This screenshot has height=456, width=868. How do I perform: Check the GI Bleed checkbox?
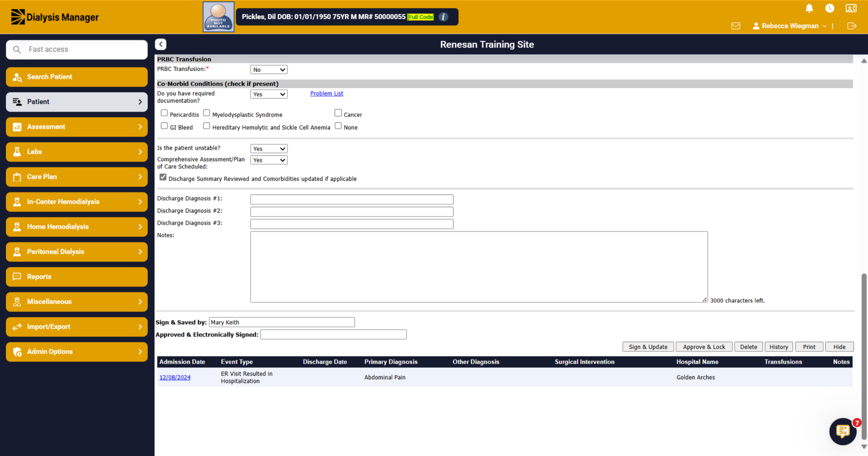click(164, 126)
